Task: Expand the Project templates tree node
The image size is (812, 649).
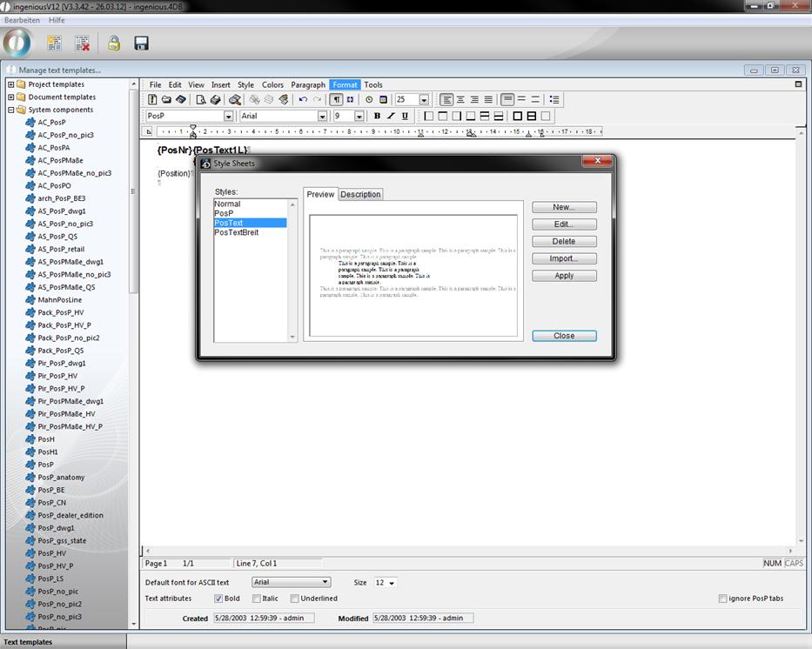Action: coord(10,84)
